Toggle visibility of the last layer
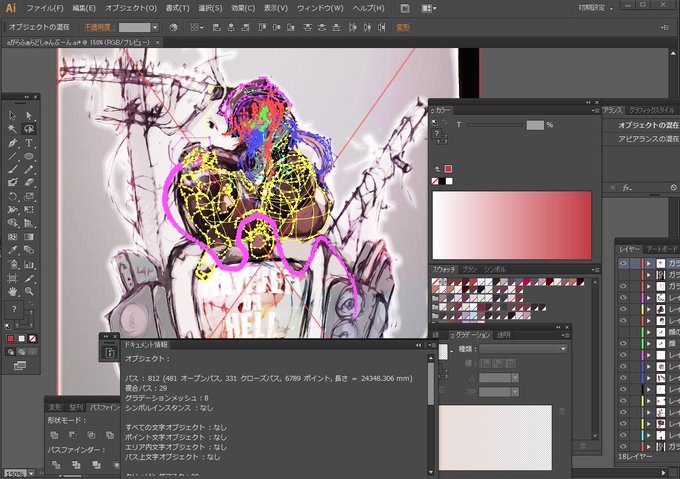 (623, 446)
